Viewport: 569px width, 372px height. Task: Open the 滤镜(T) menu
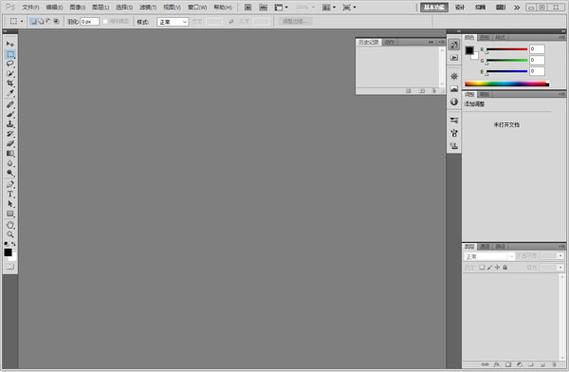pyautogui.click(x=148, y=7)
